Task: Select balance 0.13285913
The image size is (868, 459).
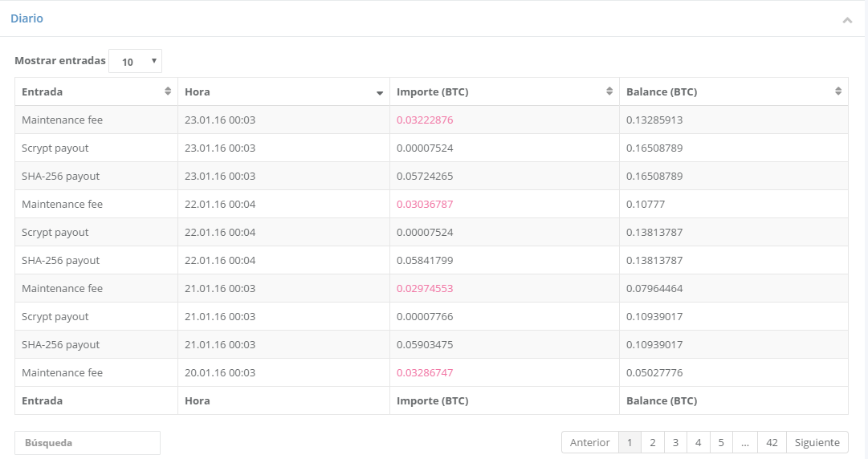Action: [x=654, y=120]
